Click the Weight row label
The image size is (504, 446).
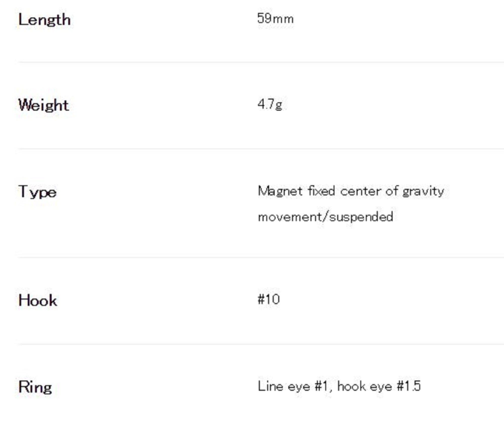[43, 105]
